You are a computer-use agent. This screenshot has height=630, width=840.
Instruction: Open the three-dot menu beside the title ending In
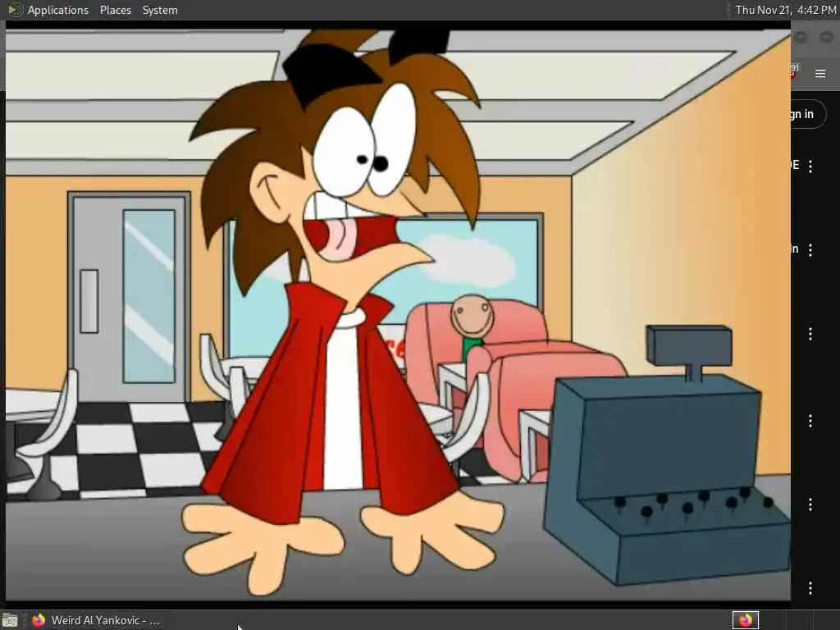click(810, 249)
